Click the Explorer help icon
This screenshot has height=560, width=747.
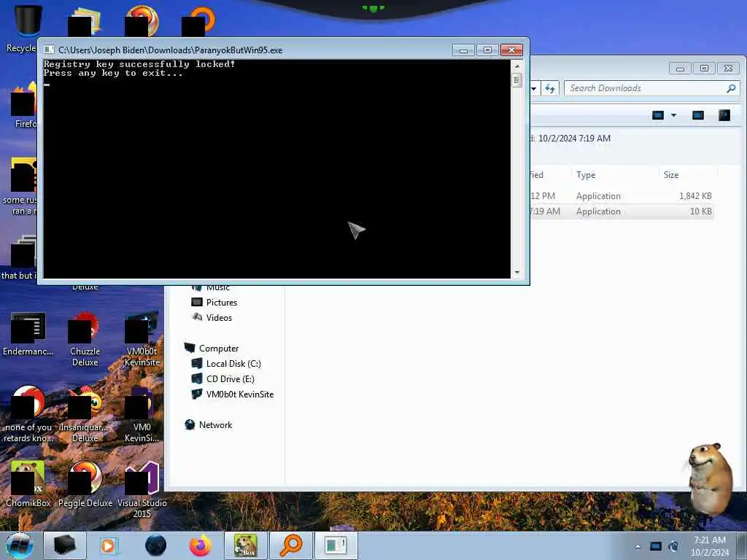tap(724, 115)
